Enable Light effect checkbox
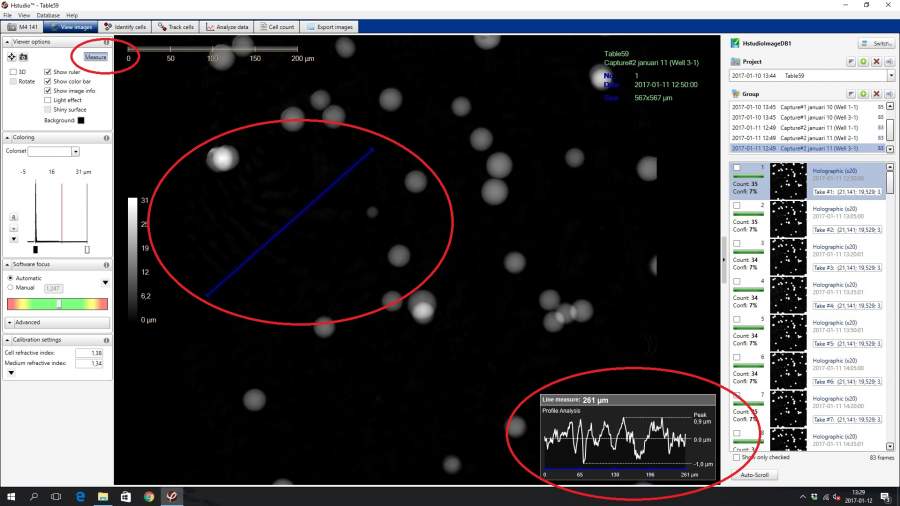The width and height of the screenshot is (900, 506). coord(48,100)
